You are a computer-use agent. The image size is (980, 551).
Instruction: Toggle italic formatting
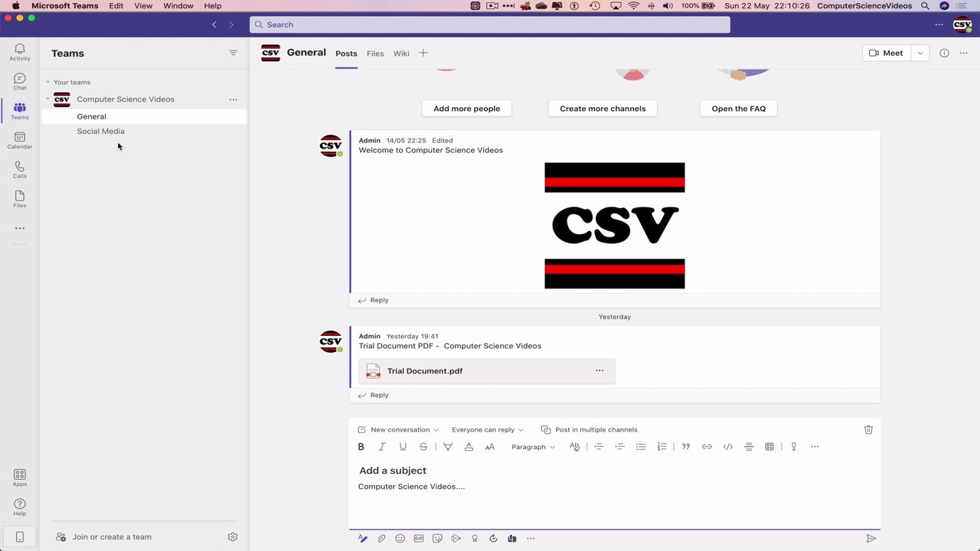pyautogui.click(x=382, y=447)
